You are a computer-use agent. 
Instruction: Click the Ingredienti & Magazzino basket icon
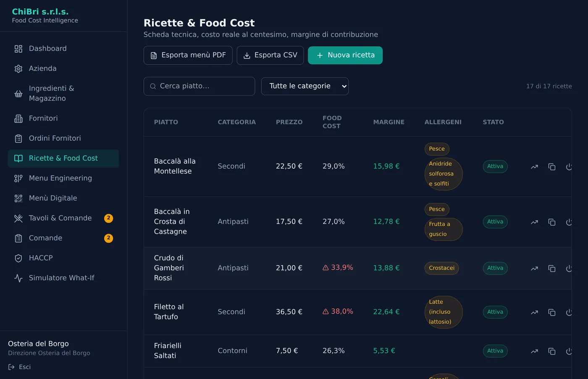click(18, 94)
